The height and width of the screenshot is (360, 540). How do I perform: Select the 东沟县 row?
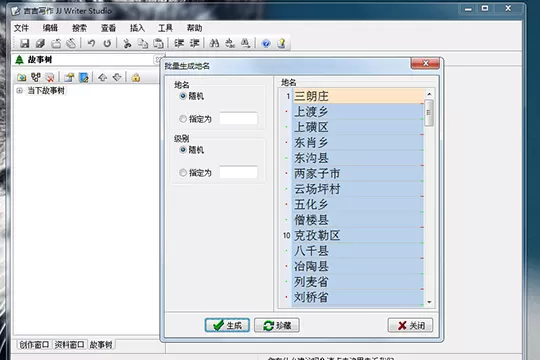click(358, 158)
